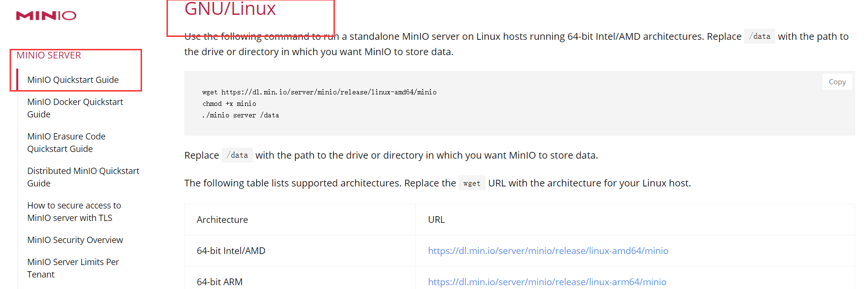The height and width of the screenshot is (289, 868).
Task: Click the GNU/Linux heading
Action: click(x=230, y=9)
